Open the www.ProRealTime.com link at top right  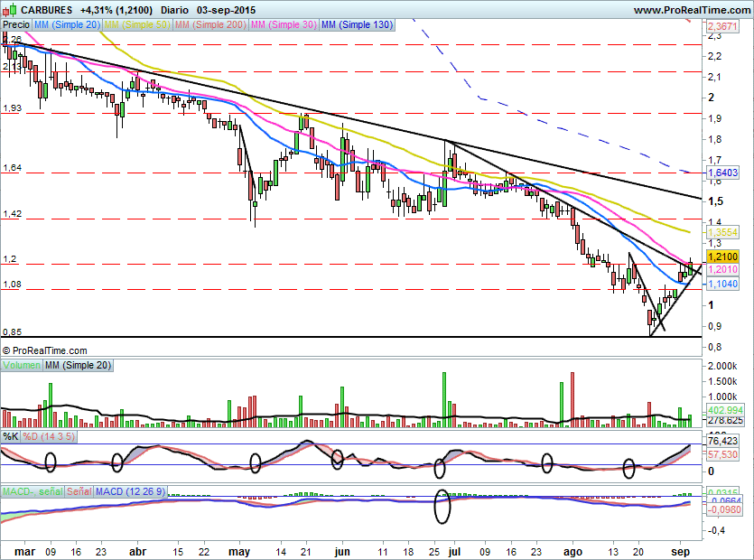pyautogui.click(x=692, y=9)
